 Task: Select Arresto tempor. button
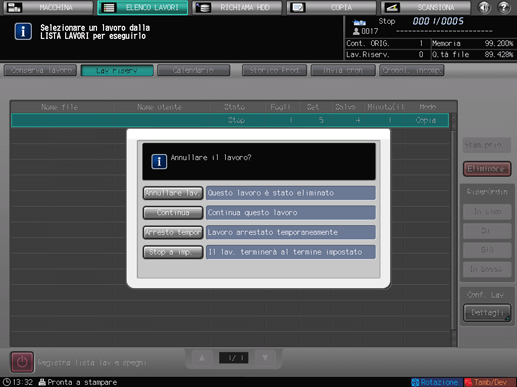click(x=173, y=232)
